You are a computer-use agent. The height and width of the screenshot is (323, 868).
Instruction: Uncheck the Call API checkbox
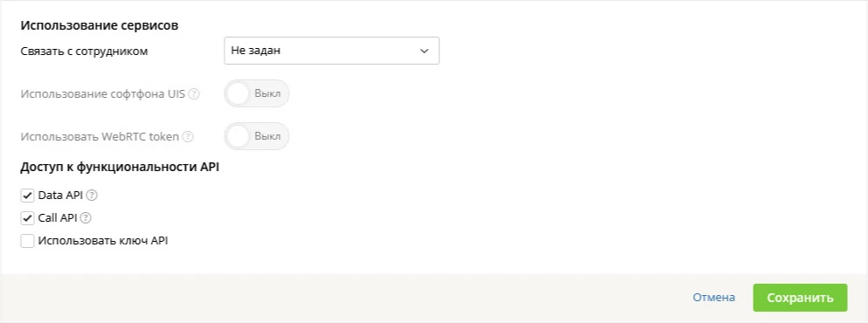pyautogui.click(x=28, y=218)
